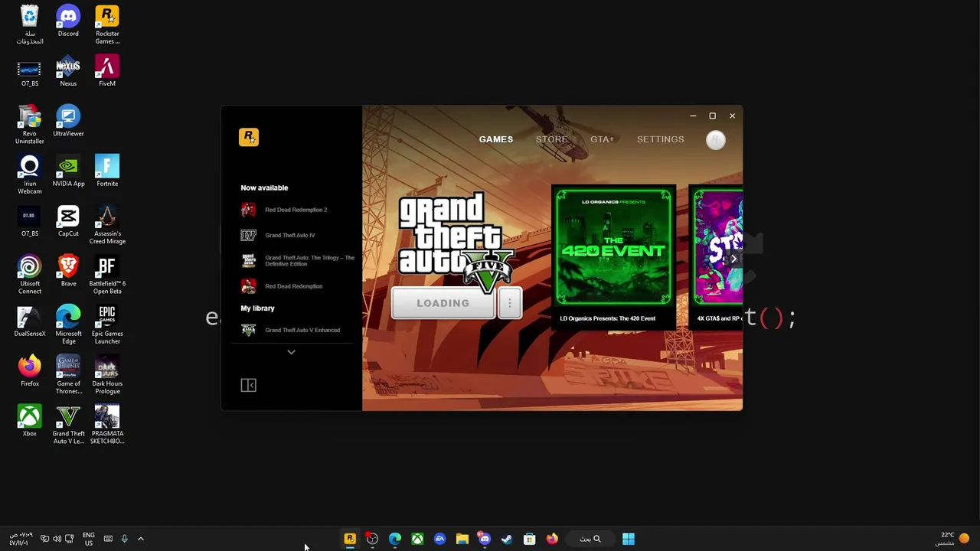Click the taskbar search box
Screen dimensions: 980x551
(x=590, y=539)
